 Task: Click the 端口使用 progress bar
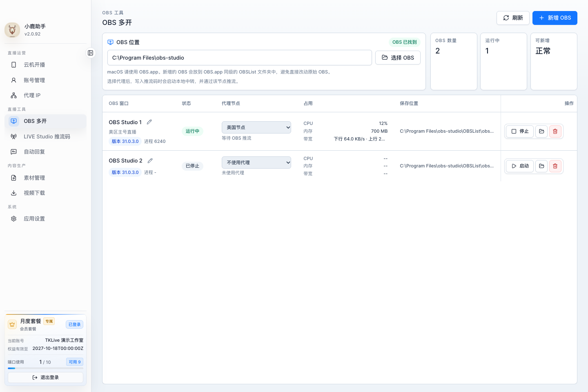pyautogui.click(x=45, y=368)
